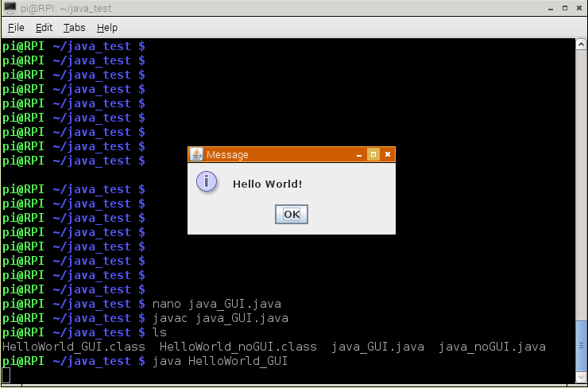Minimize the Message dialog window

click(359, 154)
